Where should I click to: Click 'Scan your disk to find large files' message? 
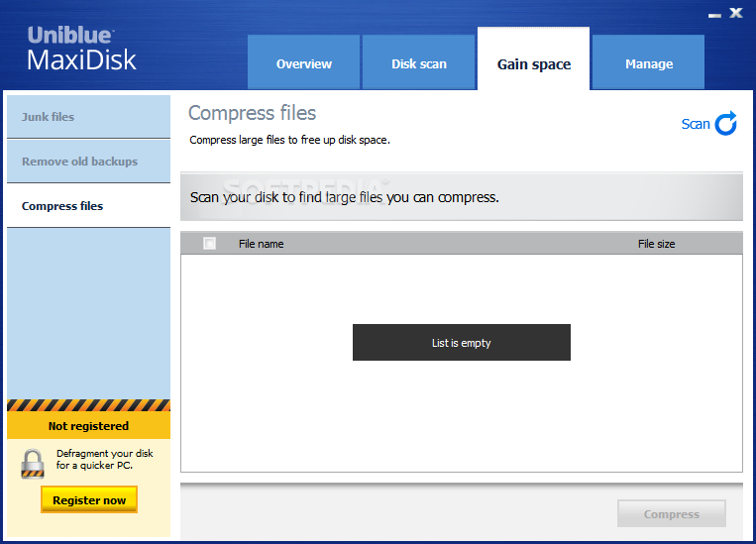345,197
